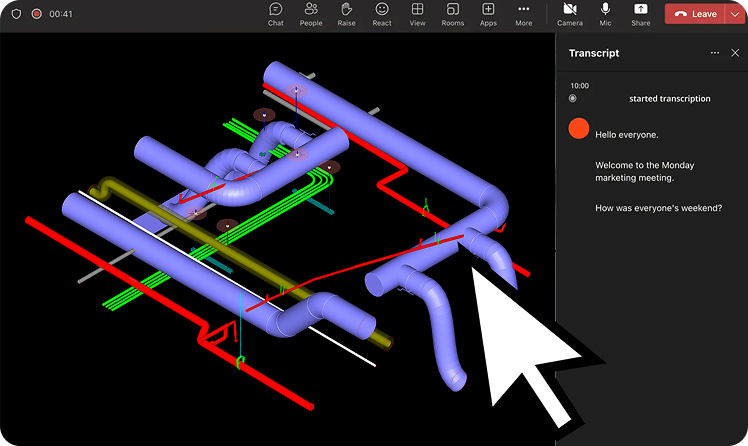The image size is (748, 446).
Task: Click the recording indicator icon
Action: (x=36, y=14)
